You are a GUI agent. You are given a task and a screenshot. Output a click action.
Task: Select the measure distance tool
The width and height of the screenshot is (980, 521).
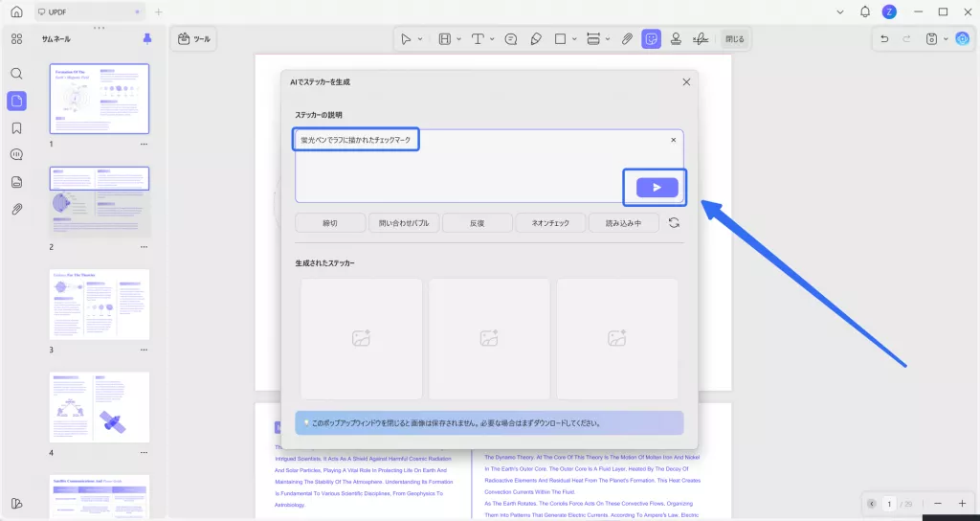click(x=593, y=38)
